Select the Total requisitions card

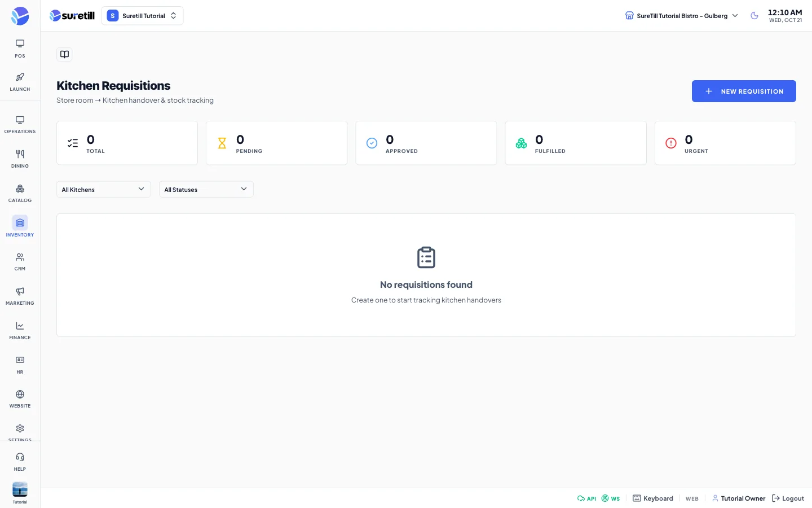[x=127, y=143]
